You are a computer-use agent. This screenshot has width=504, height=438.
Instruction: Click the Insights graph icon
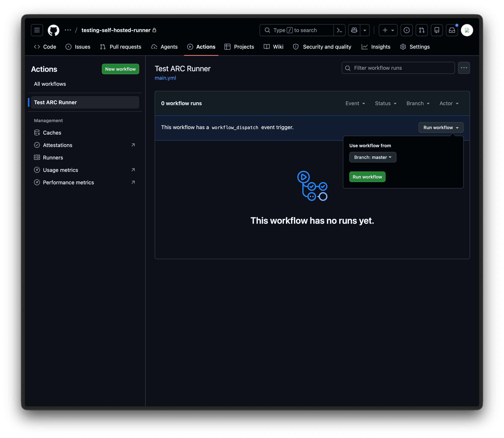pyautogui.click(x=365, y=47)
